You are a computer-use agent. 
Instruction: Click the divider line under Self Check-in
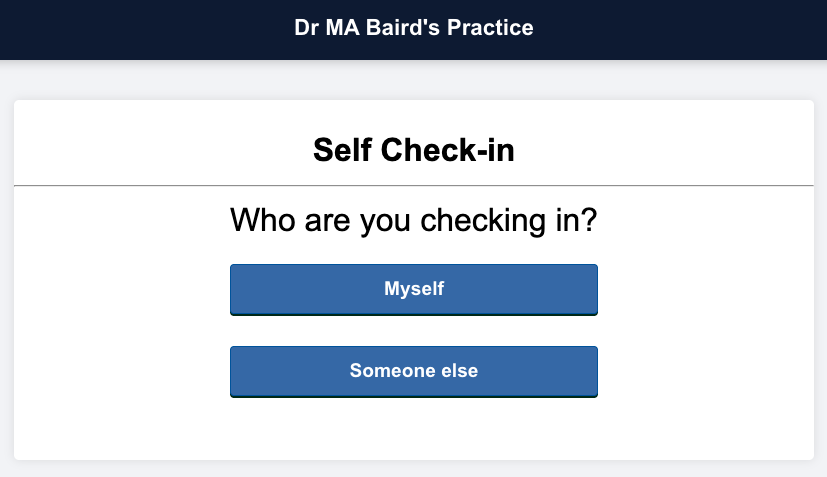413,186
